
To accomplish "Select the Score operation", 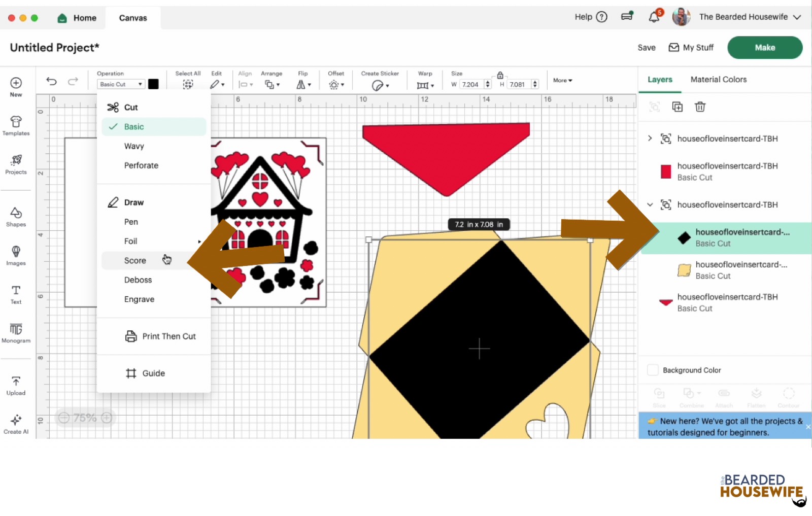I will (154, 260).
